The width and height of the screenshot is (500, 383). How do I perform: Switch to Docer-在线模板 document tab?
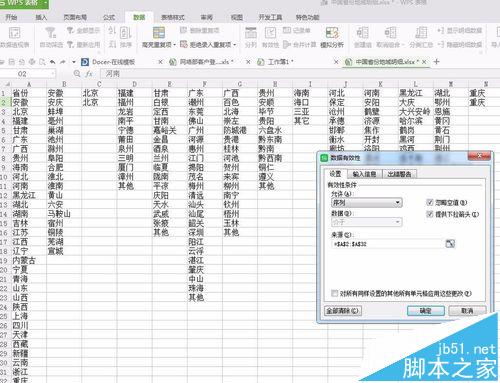point(113,62)
